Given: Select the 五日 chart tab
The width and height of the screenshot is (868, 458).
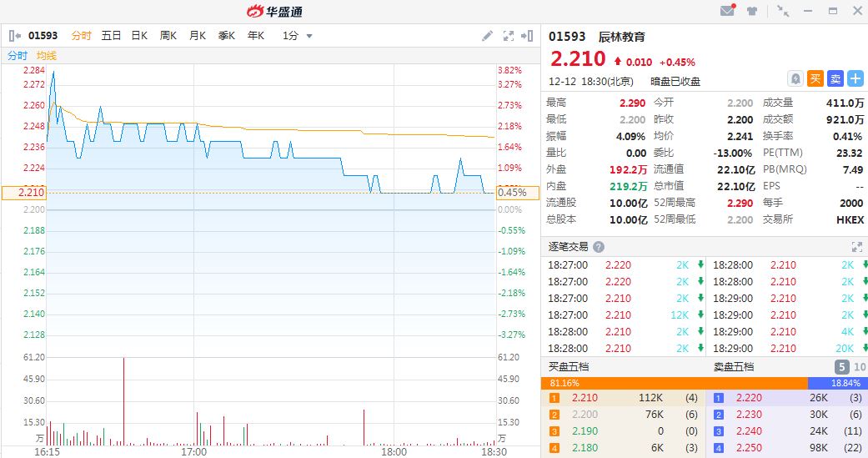Looking at the screenshot, I should 111,36.
